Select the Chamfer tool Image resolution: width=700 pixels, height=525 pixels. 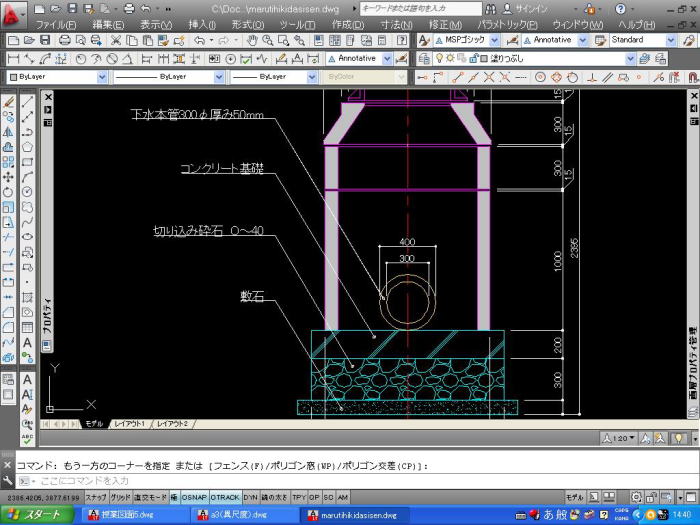(8, 312)
